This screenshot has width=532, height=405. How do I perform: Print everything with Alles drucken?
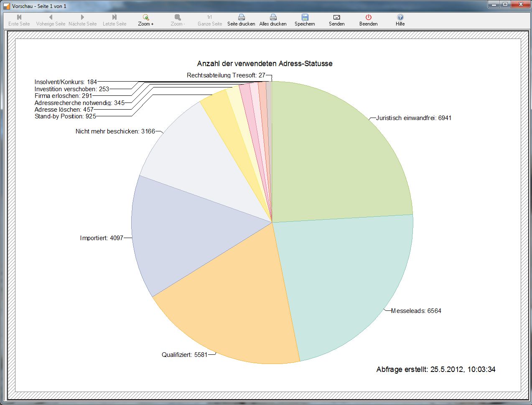273,18
